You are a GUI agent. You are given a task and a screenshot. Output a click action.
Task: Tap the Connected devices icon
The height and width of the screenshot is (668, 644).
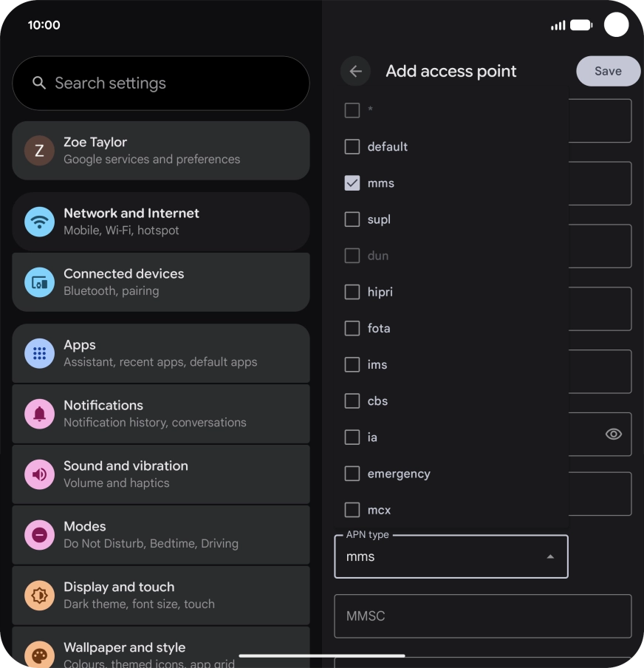40,282
